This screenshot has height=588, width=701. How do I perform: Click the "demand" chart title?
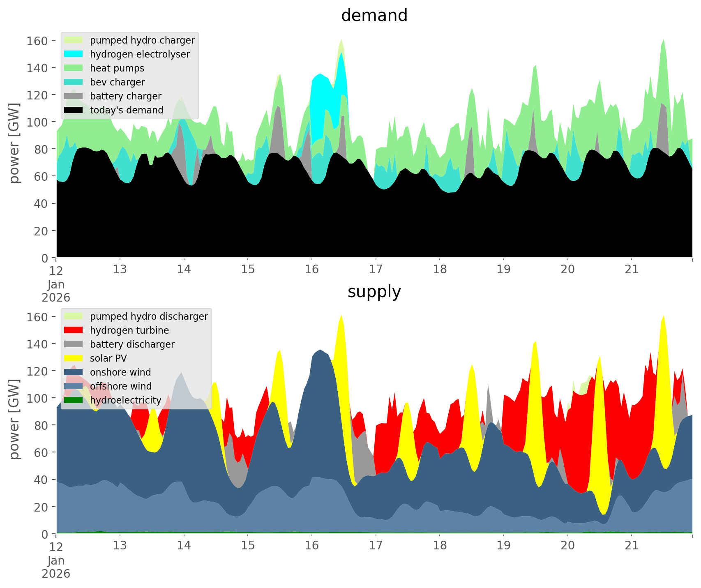tap(374, 16)
